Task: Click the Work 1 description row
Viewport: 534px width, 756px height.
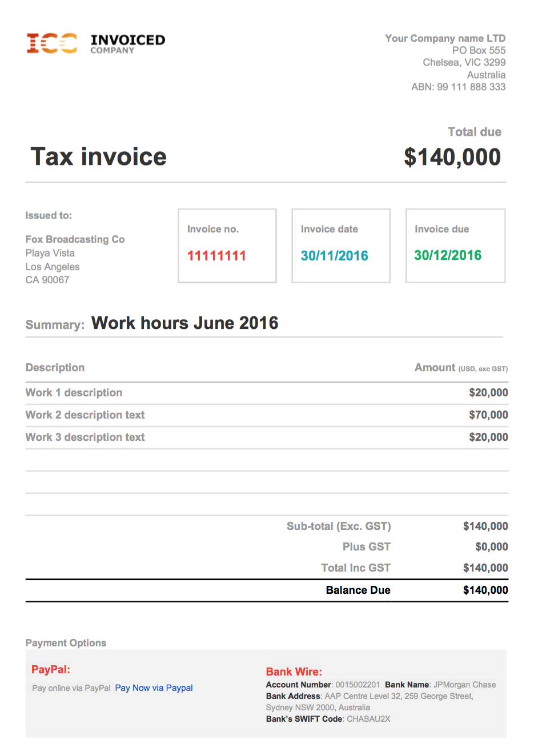Action: (x=267, y=393)
